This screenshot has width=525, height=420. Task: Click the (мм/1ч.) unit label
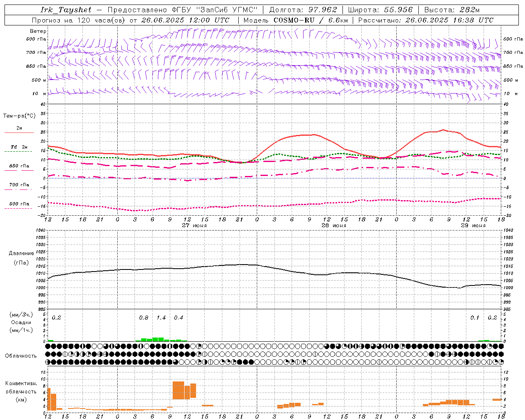point(21,330)
